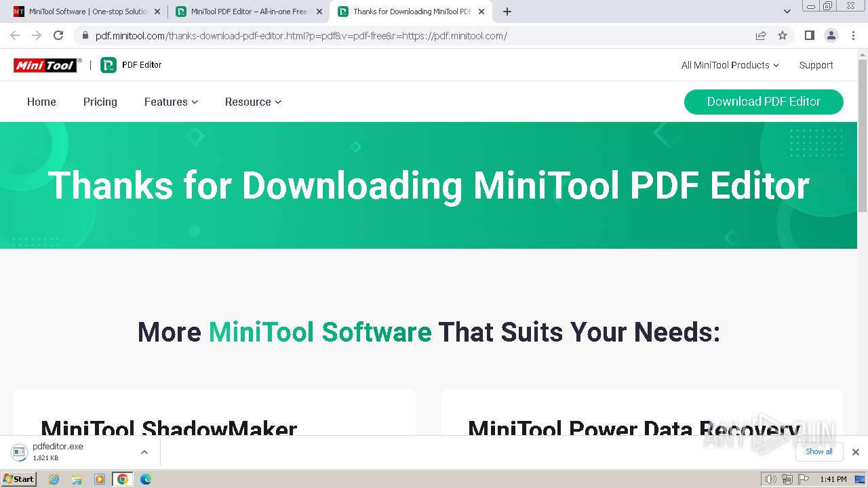Click the Show desktop button at taskbar end
Viewport: 868px width, 488px height.
[x=861, y=479]
